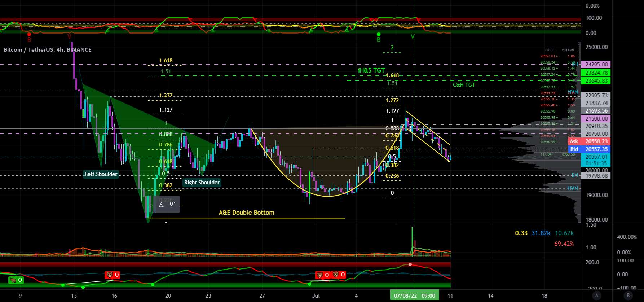Click the current price countdown label 20557.01
Screen dimensions: 644x302
[596, 160]
